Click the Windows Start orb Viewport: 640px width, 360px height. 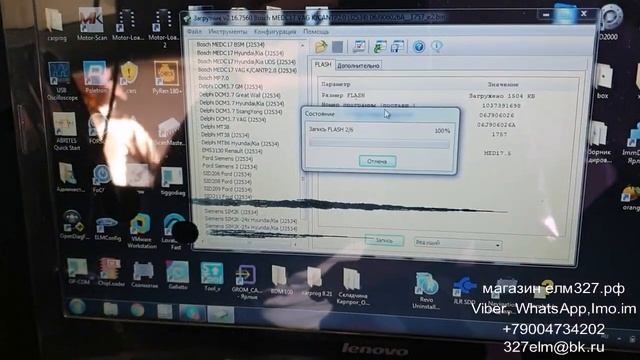point(77,307)
